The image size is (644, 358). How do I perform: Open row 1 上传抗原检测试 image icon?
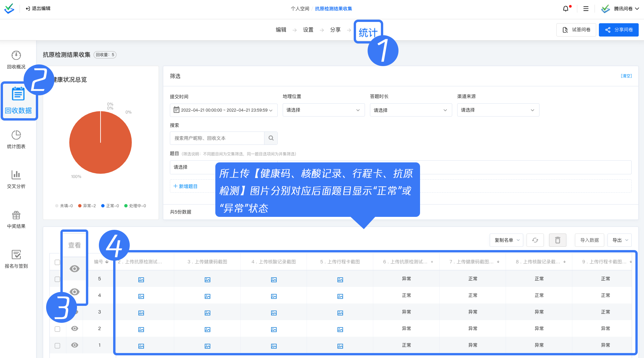tap(141, 346)
